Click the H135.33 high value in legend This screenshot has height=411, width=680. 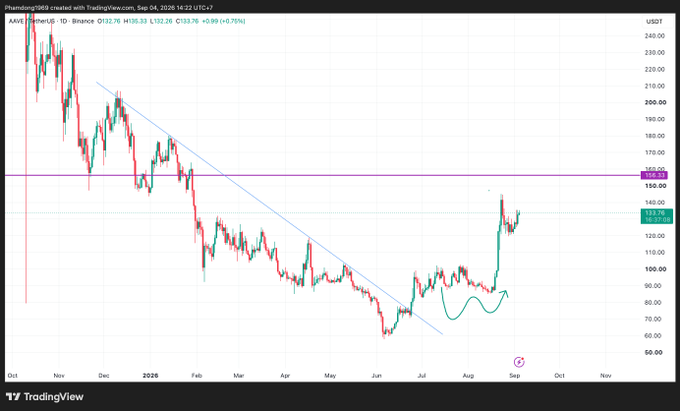135,21
